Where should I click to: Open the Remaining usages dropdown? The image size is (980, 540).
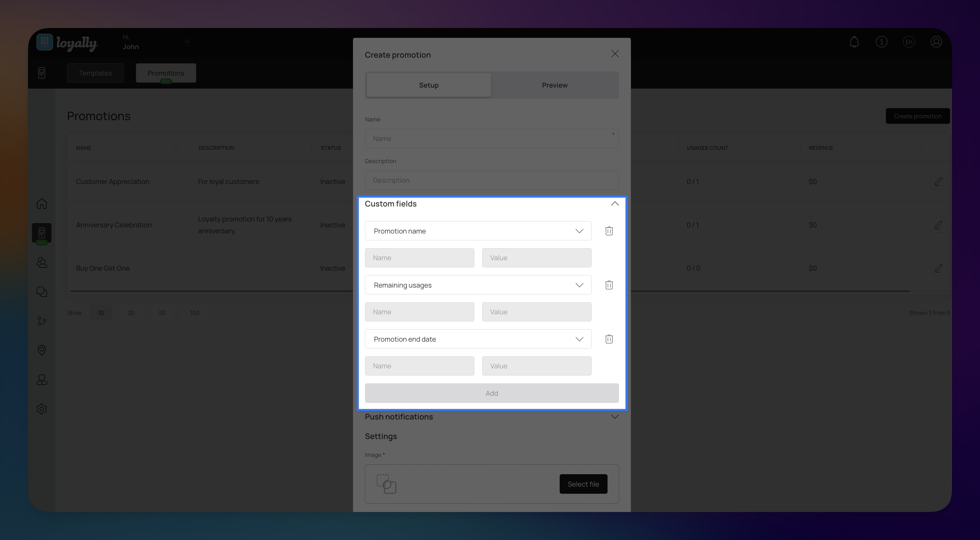(x=478, y=285)
